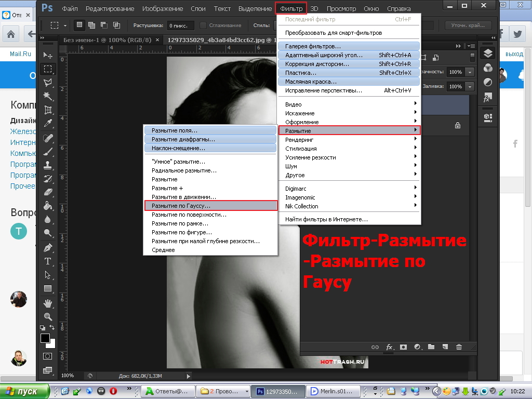Open Layers panel icon in right dock

click(x=488, y=54)
